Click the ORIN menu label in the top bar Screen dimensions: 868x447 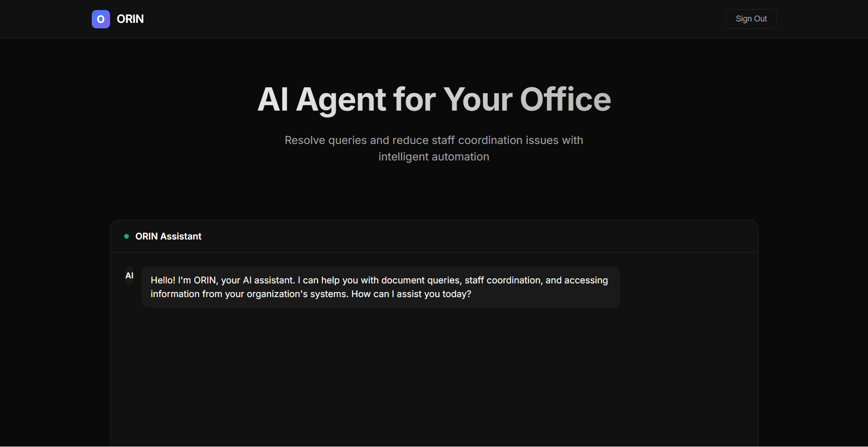tap(130, 19)
